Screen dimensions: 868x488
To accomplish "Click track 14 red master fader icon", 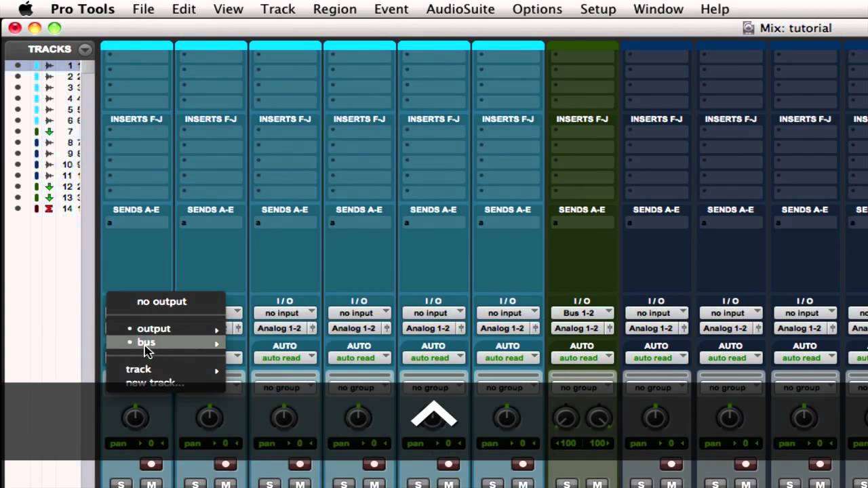I will (50, 209).
